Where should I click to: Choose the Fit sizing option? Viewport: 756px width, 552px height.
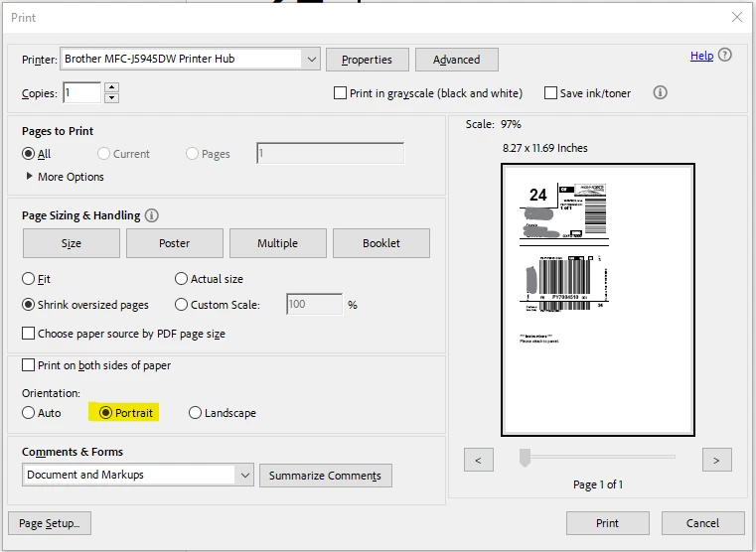pyautogui.click(x=29, y=278)
